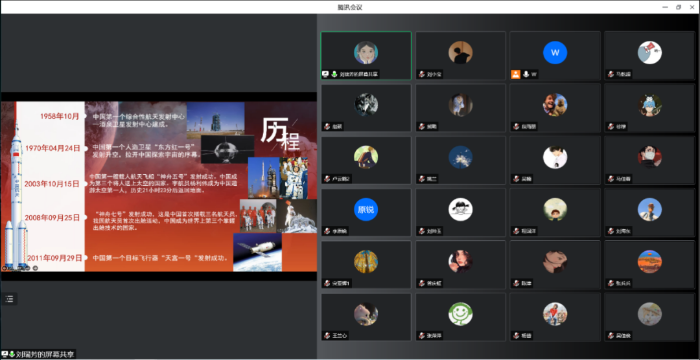Image resolution: width=700 pixels, height=360 pixels.
Task: Select the orange desert landscape avatar
Action: click(650, 262)
